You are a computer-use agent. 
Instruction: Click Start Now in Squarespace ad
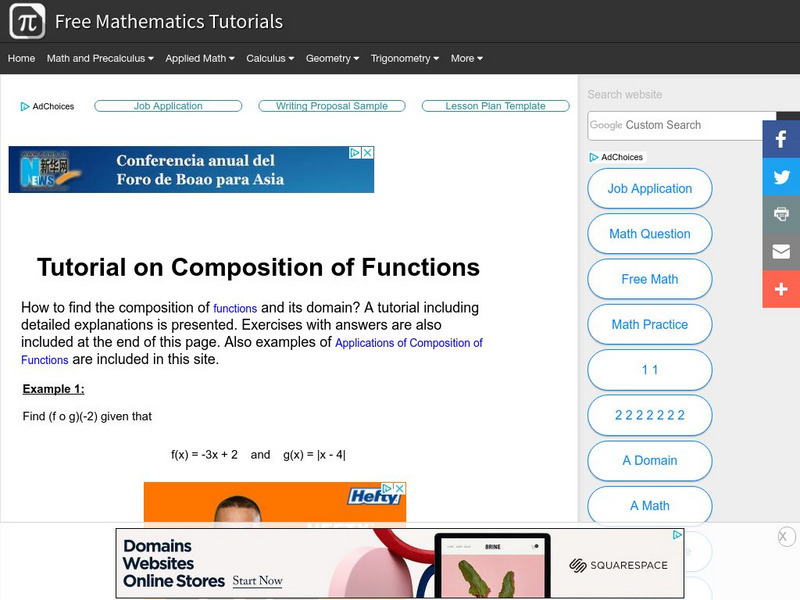click(x=257, y=581)
